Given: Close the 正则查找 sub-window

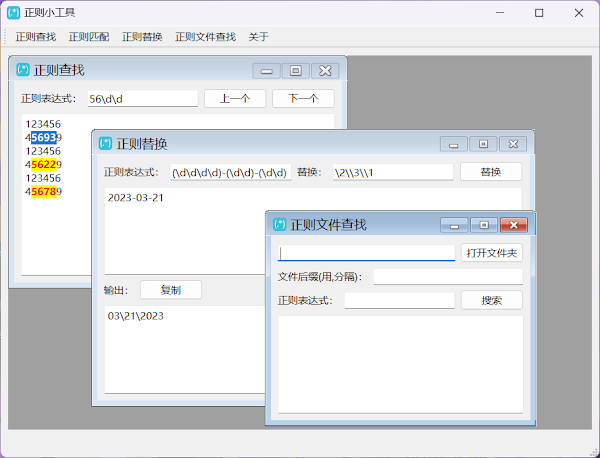Looking at the screenshot, I should click(325, 71).
